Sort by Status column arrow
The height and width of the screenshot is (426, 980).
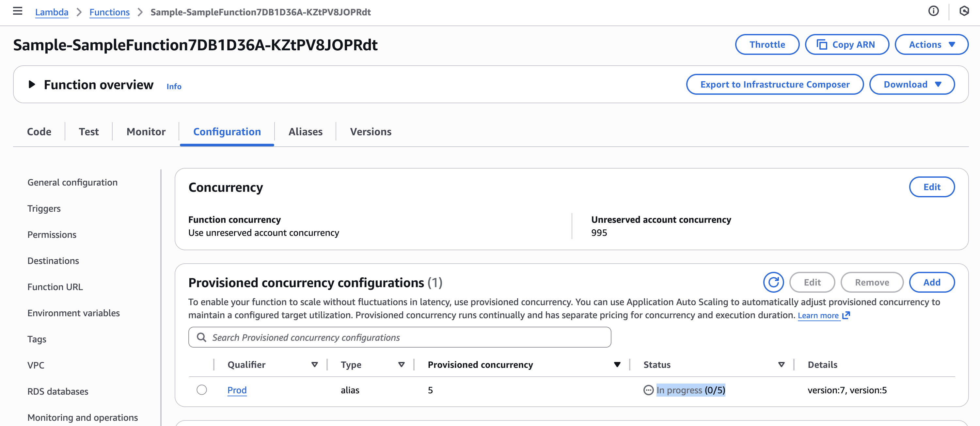tap(781, 364)
